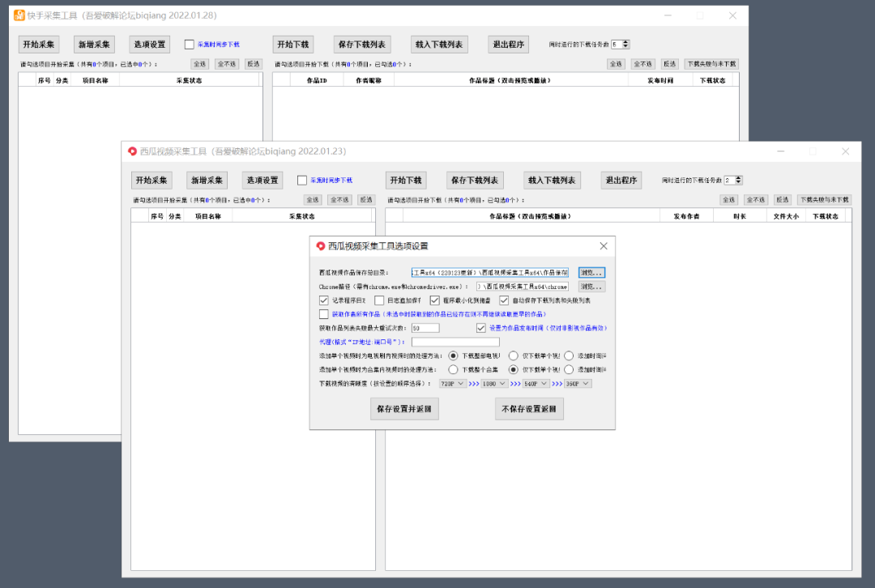875x588 pixels.
Task: Enable 获取作者所有作品 checkbox
Action: tap(323, 314)
